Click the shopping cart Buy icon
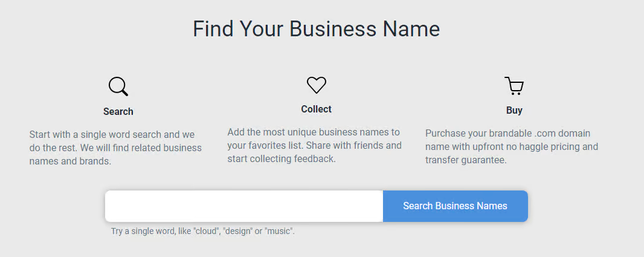The width and height of the screenshot is (644, 257). pos(514,86)
